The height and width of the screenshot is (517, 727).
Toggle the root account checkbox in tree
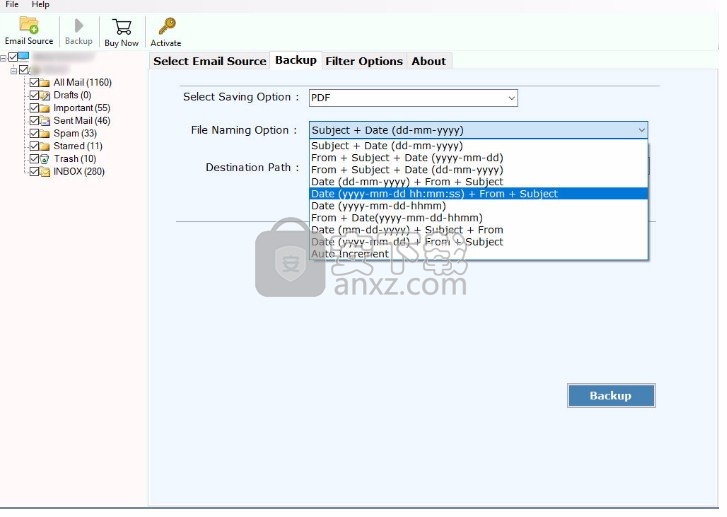click(13, 57)
